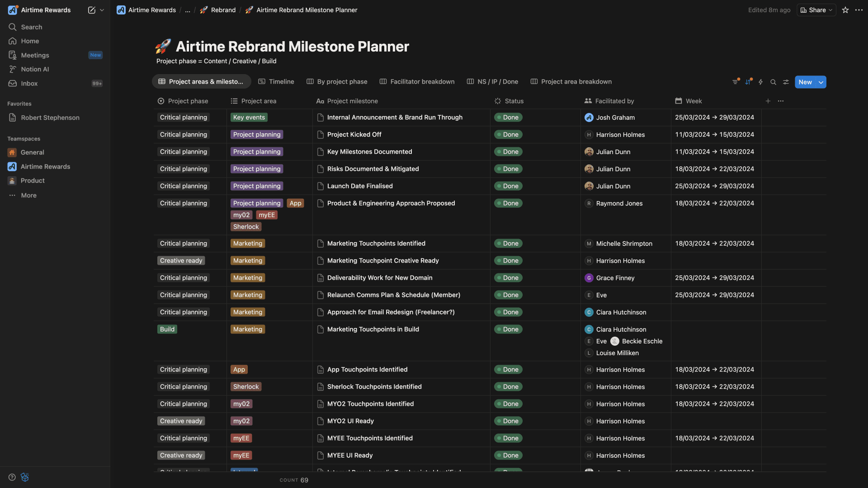
Task: Open automations via the lightning bolt icon
Action: click(x=760, y=82)
